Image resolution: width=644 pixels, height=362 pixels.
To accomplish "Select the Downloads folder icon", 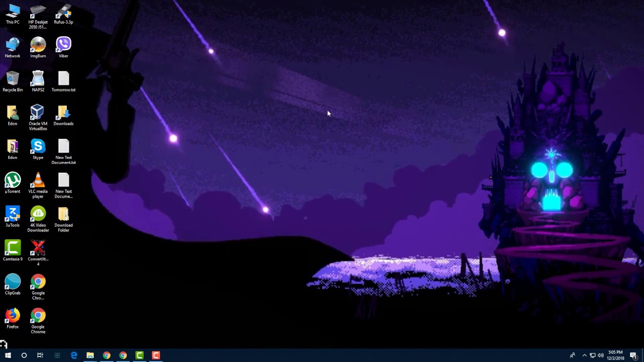I will tap(63, 115).
